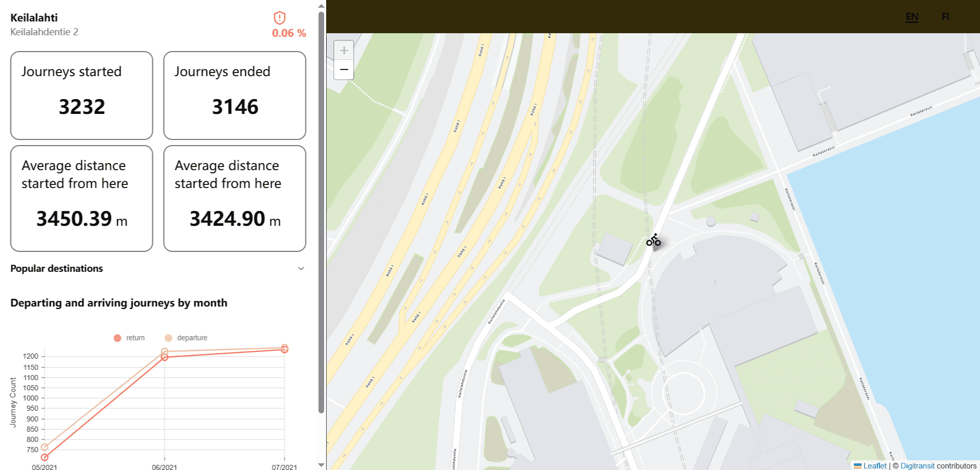Image resolution: width=980 pixels, height=470 pixels.
Task: Click the warning shield icon showing 0.06 %
Action: pyautogui.click(x=279, y=18)
